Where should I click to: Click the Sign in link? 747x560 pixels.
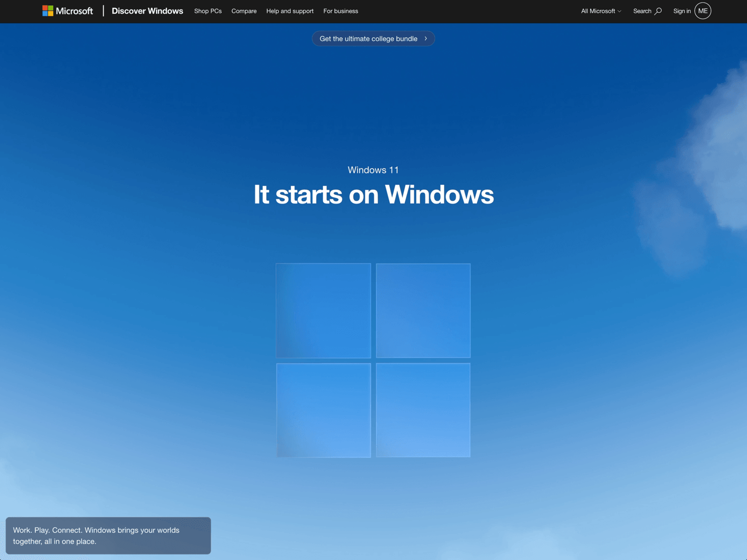coord(682,11)
